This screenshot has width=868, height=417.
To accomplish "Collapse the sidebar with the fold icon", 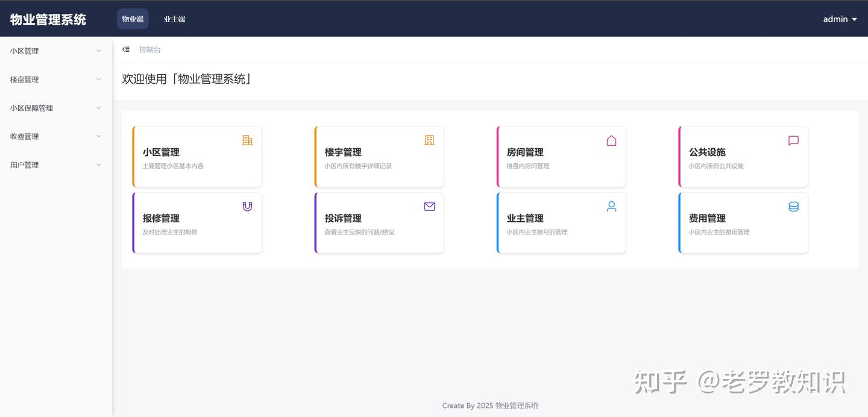I will click(x=126, y=49).
